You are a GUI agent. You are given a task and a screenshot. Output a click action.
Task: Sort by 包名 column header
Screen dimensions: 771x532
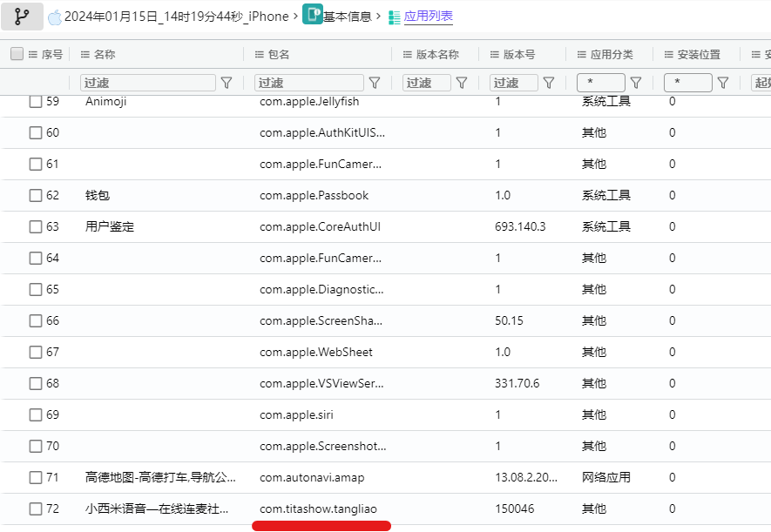(279, 55)
